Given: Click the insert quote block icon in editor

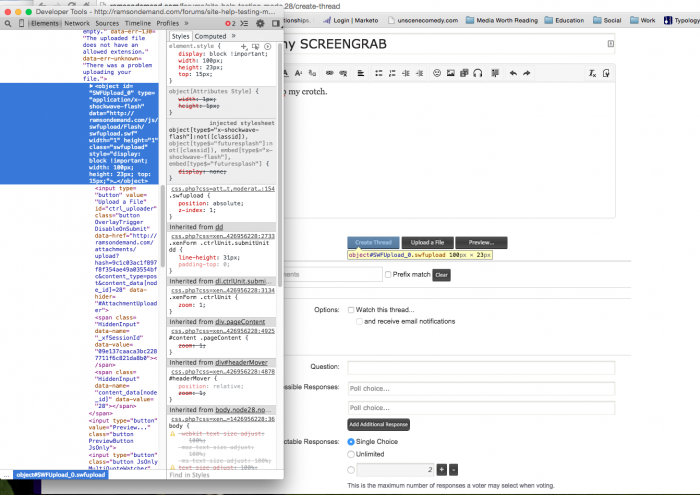Looking at the screenshot, I should [x=495, y=73].
